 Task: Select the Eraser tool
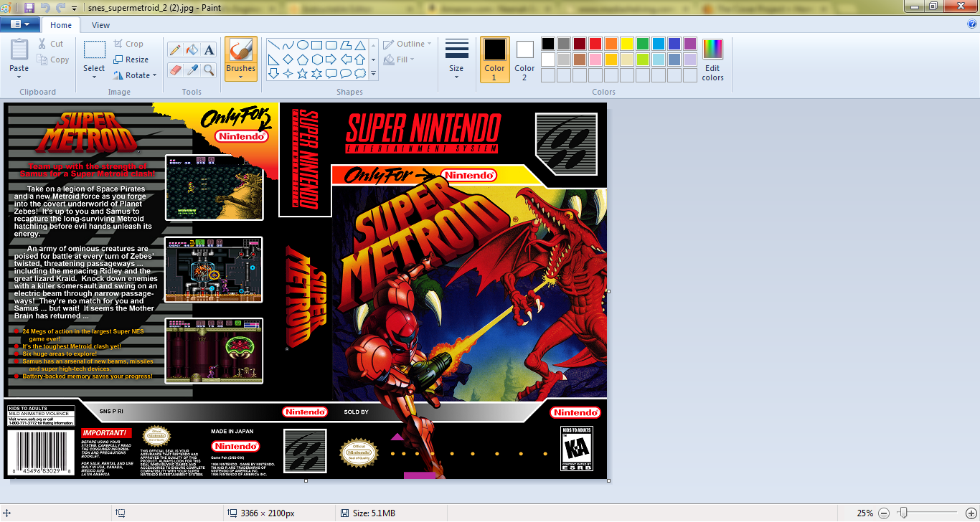point(174,70)
